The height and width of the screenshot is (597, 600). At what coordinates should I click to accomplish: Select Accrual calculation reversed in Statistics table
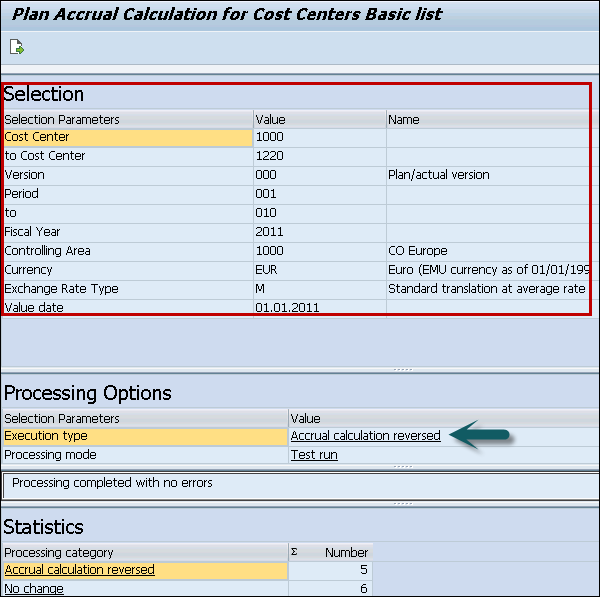(x=80, y=570)
